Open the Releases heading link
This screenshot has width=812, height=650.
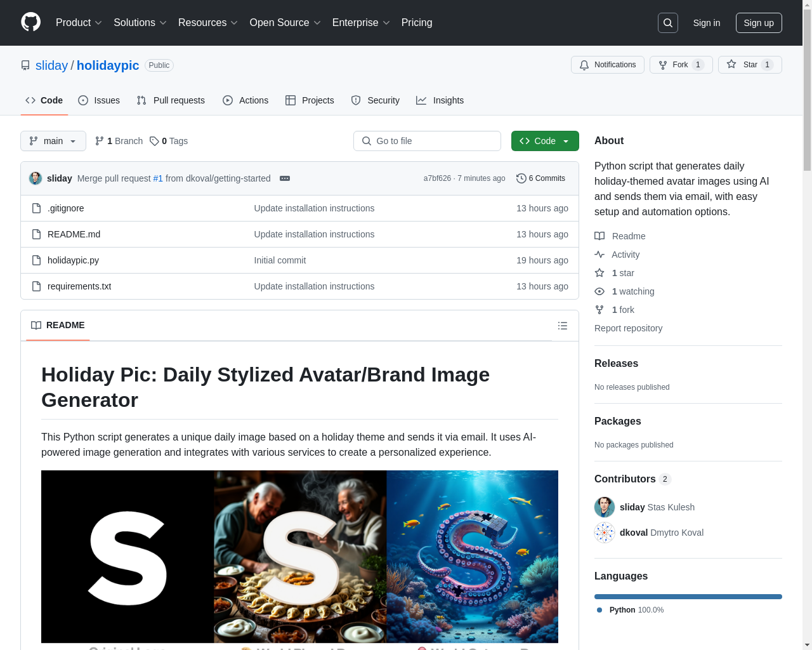click(x=616, y=363)
